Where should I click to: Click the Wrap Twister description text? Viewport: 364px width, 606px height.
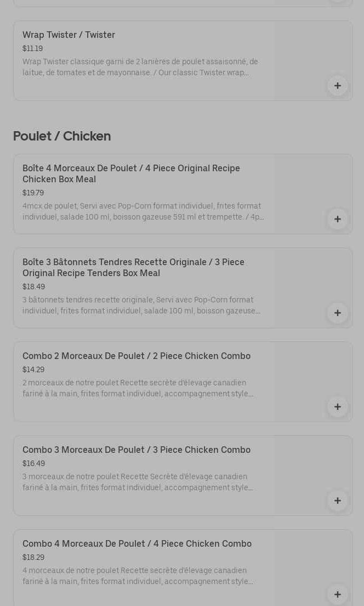pos(140,68)
